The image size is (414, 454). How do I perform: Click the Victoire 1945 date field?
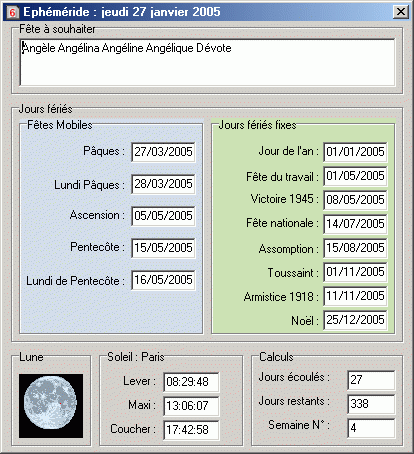(x=355, y=200)
